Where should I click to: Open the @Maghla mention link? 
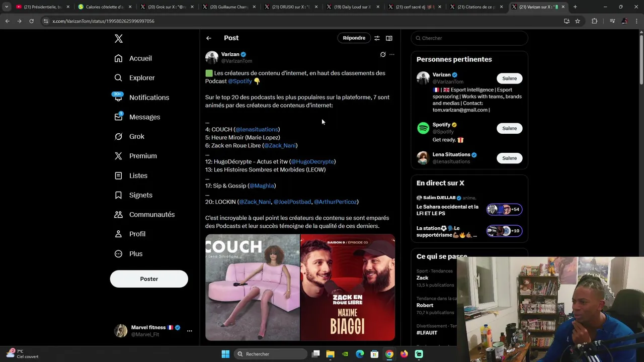coord(262,186)
